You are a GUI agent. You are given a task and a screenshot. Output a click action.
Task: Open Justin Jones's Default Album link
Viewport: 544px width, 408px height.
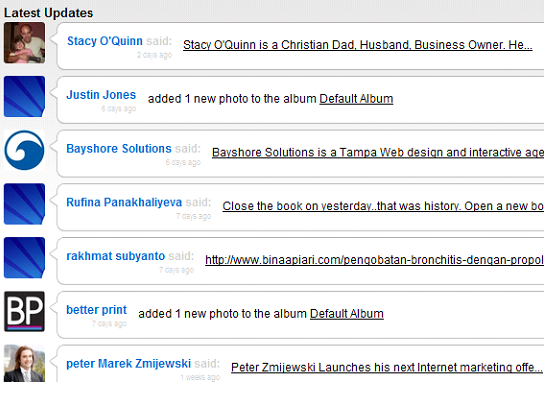[x=356, y=99]
